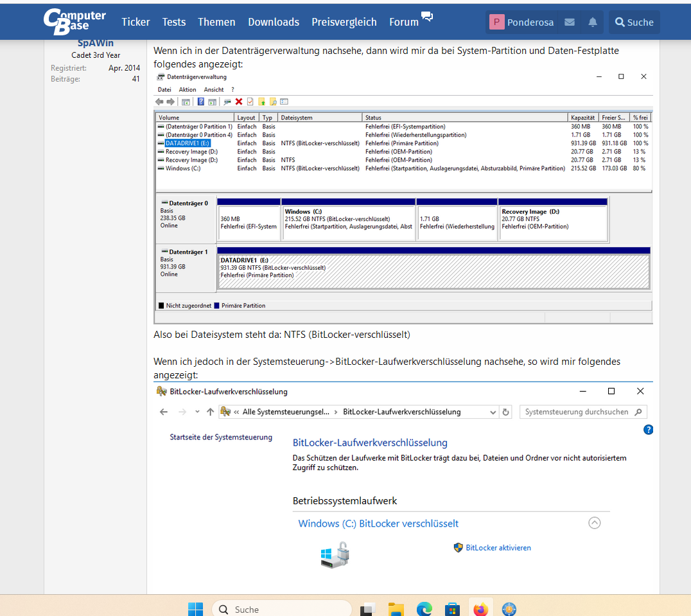Screen dimensions: 691x616
Task: Open the Ticker section
Action: pyautogui.click(x=136, y=22)
